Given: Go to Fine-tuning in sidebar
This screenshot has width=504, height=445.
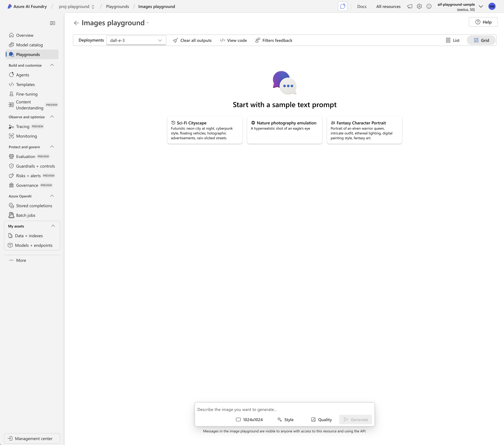Looking at the screenshot, I should point(27,94).
